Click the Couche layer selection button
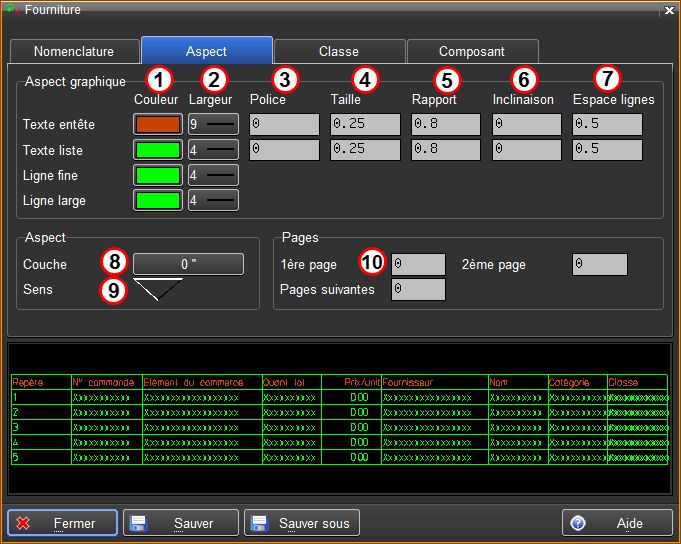This screenshot has height=544, width=681. [189, 264]
